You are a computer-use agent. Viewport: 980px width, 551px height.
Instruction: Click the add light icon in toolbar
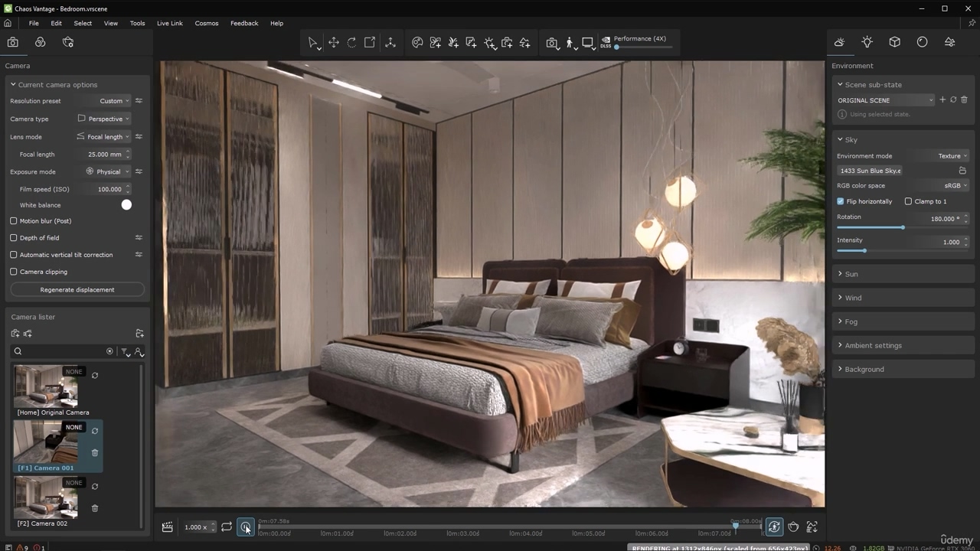click(x=490, y=43)
